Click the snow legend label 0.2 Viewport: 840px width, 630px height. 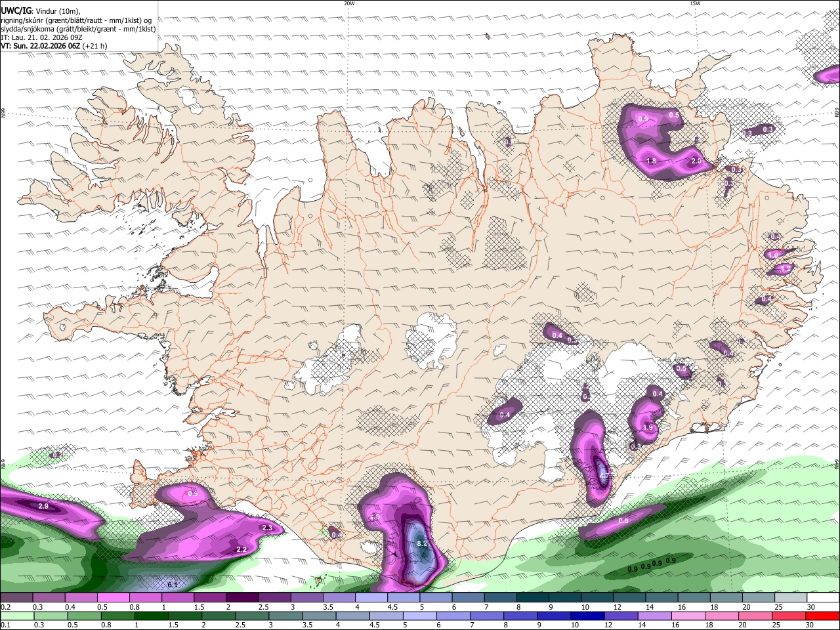[x=5, y=607]
